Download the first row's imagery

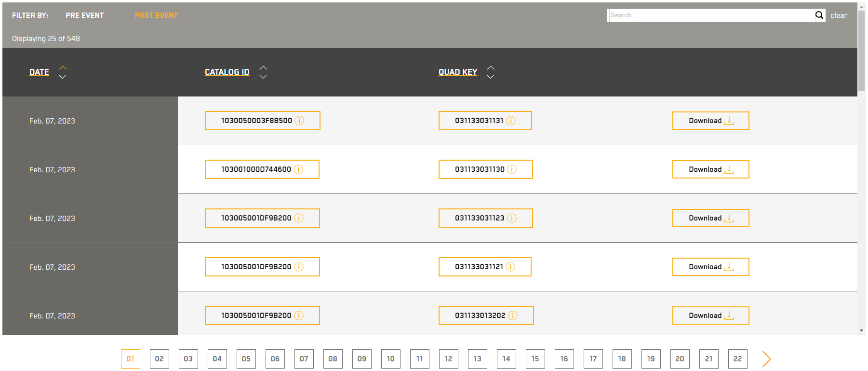[710, 121]
